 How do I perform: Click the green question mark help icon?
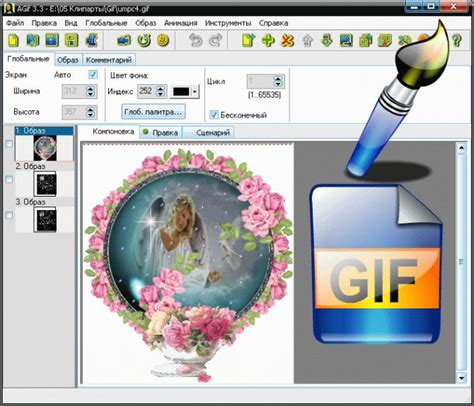(457, 40)
